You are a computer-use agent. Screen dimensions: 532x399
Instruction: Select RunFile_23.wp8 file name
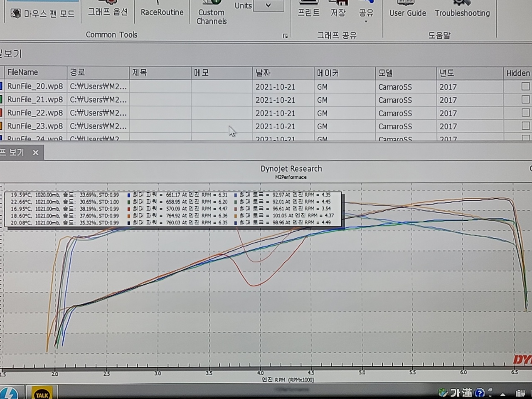[35, 126]
